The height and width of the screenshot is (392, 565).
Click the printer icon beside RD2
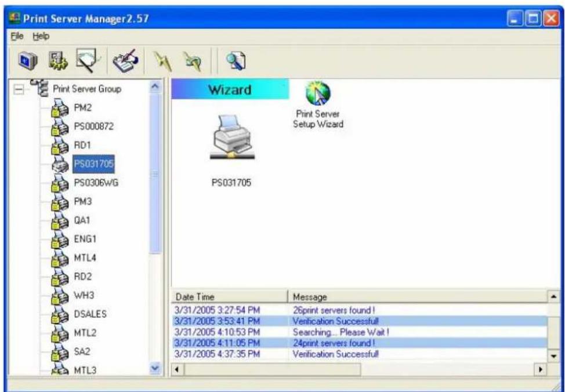coord(60,277)
